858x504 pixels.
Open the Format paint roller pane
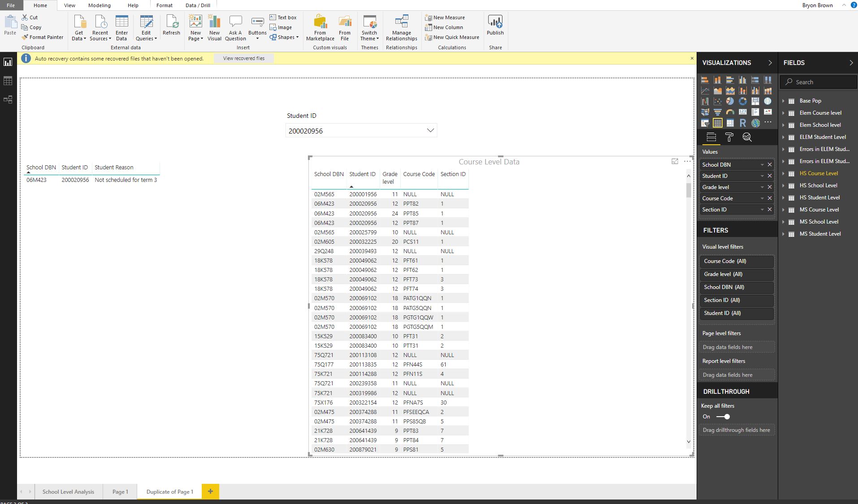(x=729, y=138)
